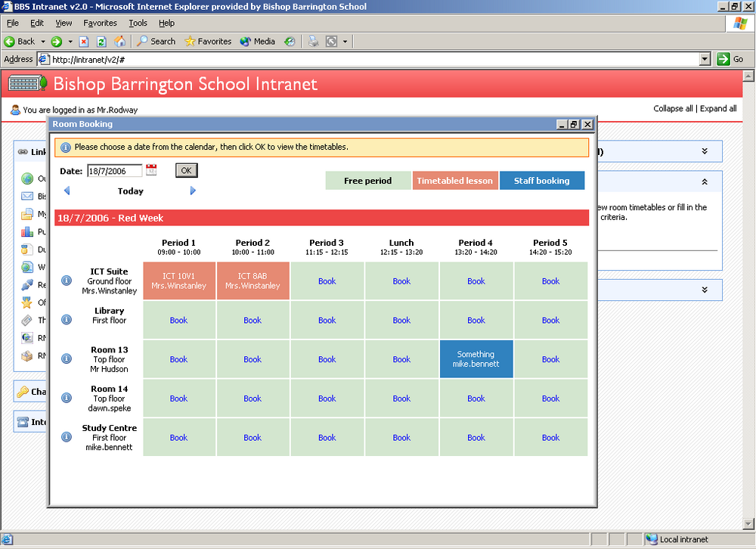Open the Help menu

coord(166,23)
